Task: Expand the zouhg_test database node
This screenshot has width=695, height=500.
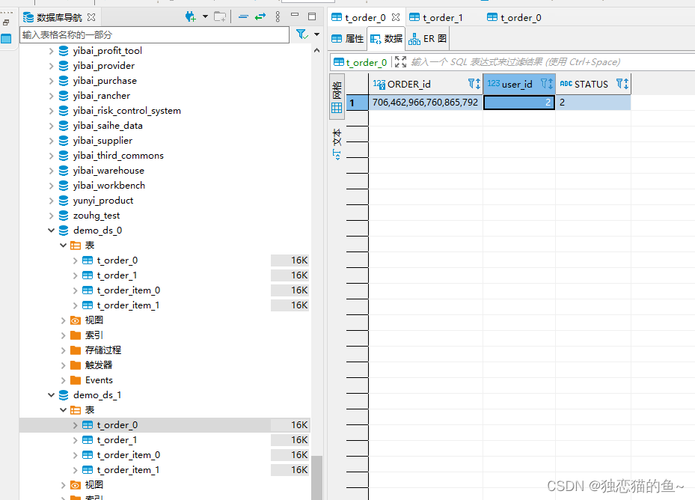Action: coord(51,215)
